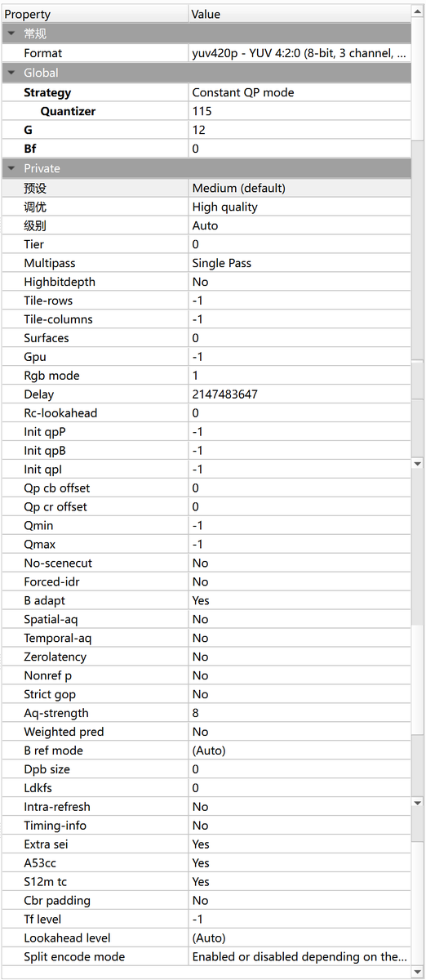Open the 调优 High quality value dropdown
Image resolution: width=426 pixels, height=980 pixels.
pyautogui.click(x=300, y=207)
